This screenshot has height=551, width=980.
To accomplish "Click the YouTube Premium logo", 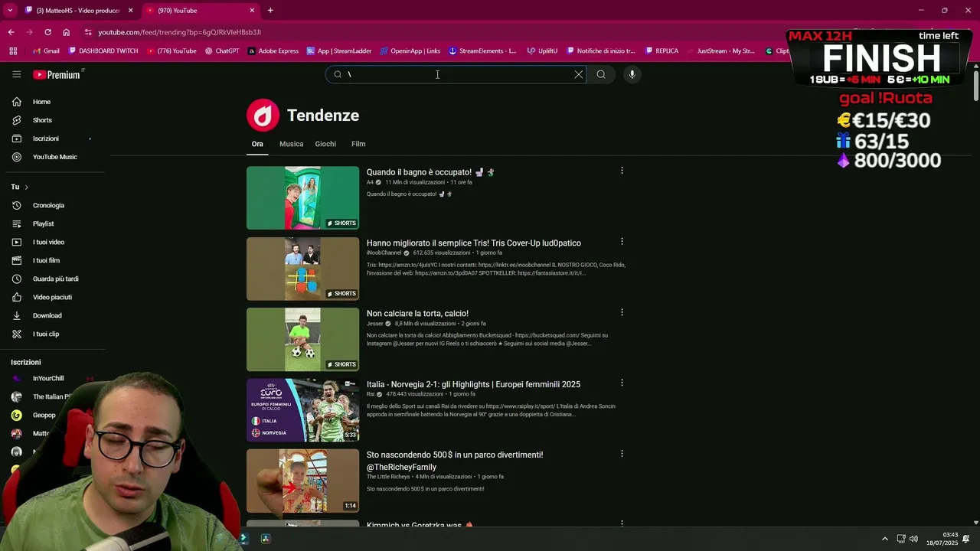I will tap(57, 74).
